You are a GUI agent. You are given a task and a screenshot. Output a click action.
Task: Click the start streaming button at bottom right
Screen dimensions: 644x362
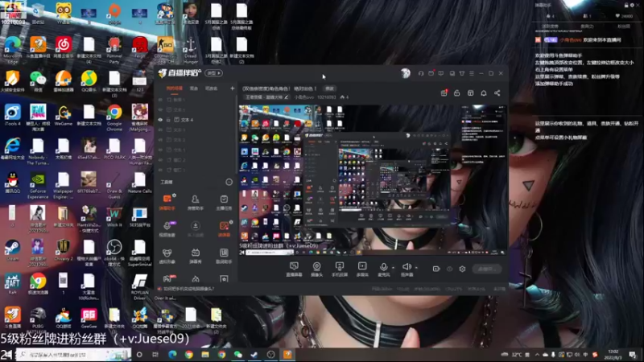point(487,269)
